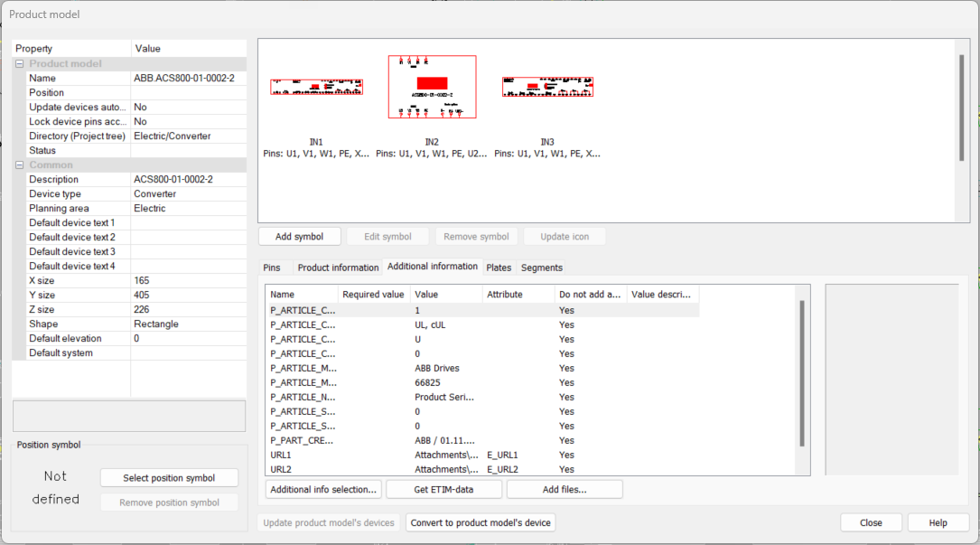Click the Update icon button
This screenshot has height=545, width=980.
(565, 237)
